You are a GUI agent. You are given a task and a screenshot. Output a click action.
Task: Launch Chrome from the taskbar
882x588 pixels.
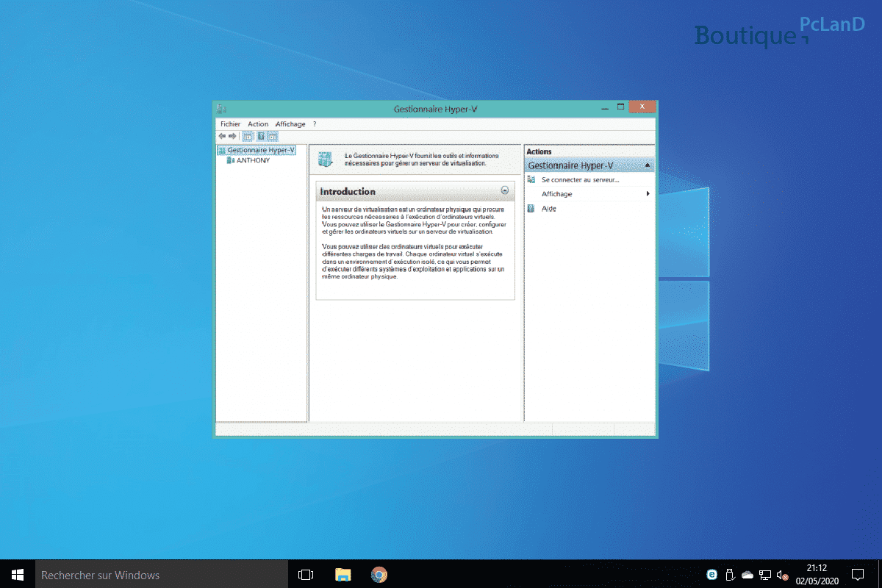(x=379, y=575)
